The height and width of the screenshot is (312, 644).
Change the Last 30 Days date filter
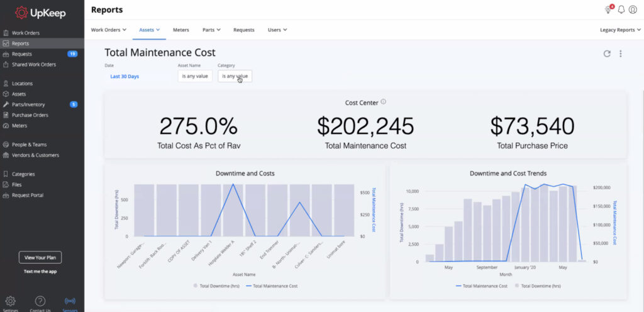(x=125, y=76)
